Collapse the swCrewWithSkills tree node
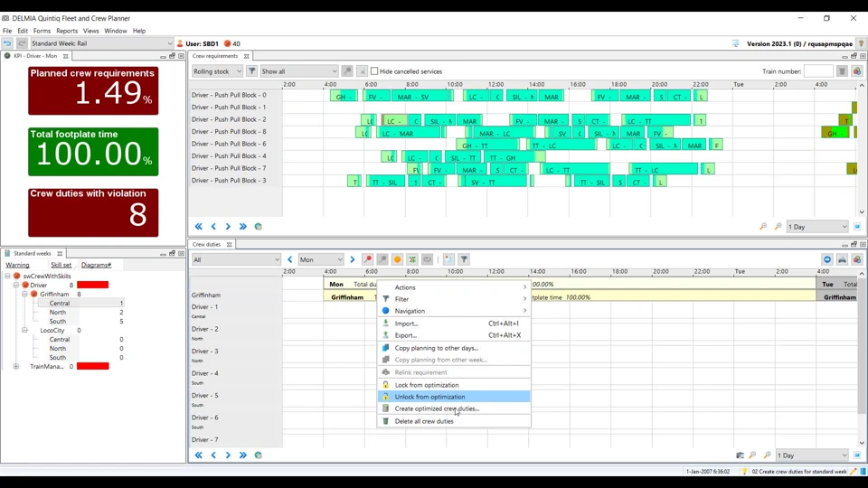Viewport: 868px width, 488px height. tap(8, 276)
